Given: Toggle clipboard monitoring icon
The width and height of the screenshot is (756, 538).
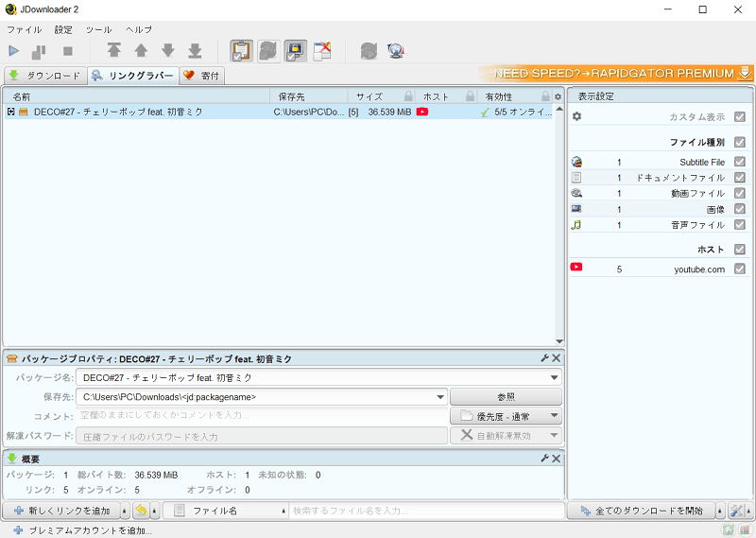Looking at the screenshot, I should click(242, 51).
